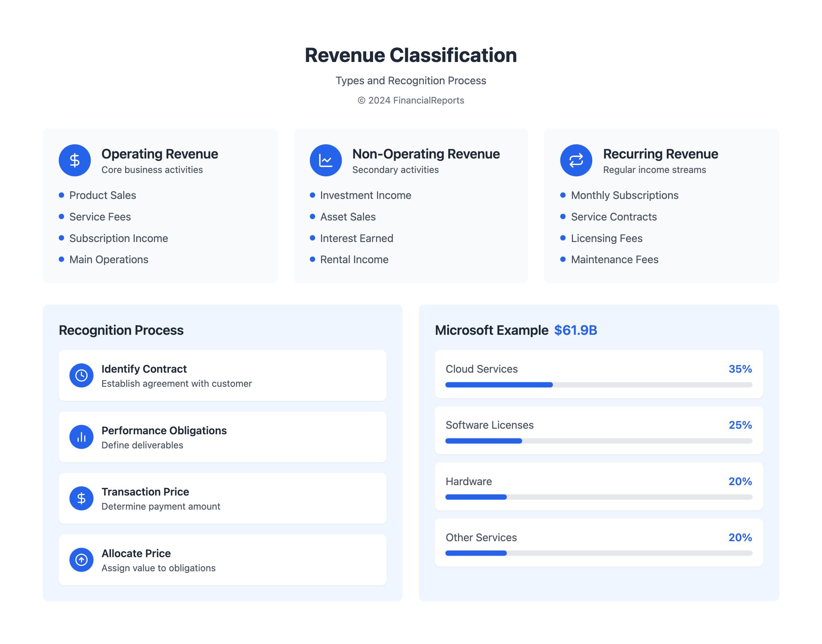Image resolution: width=822 pixels, height=644 pixels.
Task: Click the Identify Contract card
Action: pos(222,376)
